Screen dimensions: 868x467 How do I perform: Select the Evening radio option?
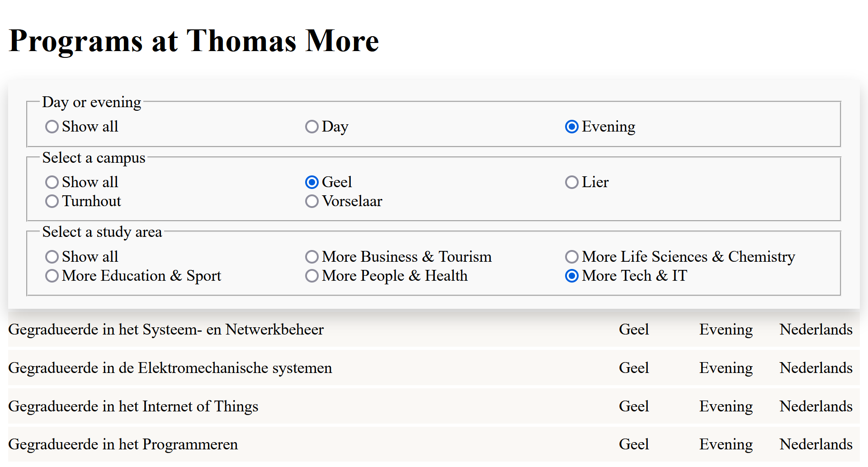(x=572, y=127)
